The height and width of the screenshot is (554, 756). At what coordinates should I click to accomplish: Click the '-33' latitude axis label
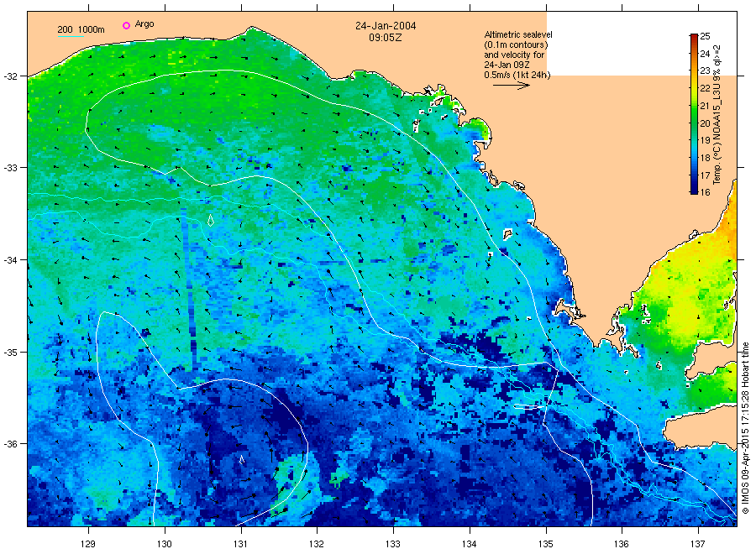(x=9, y=168)
